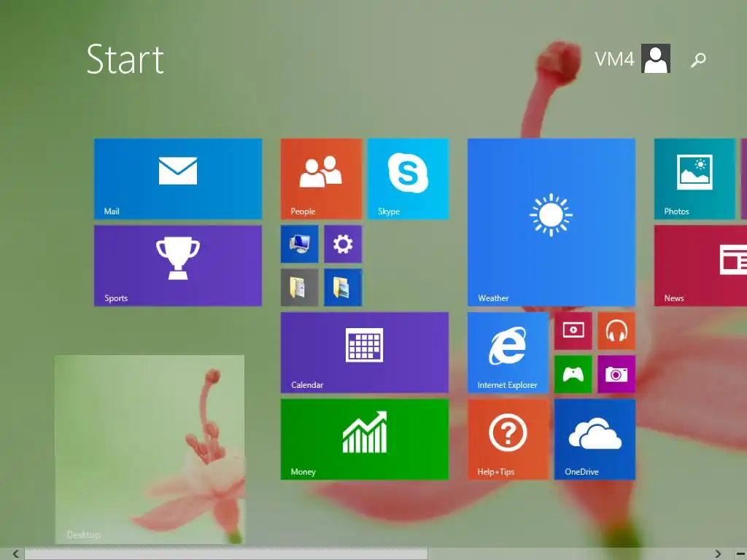Open the Help+Tips tile
The width and height of the screenshot is (747, 560).
click(x=508, y=439)
